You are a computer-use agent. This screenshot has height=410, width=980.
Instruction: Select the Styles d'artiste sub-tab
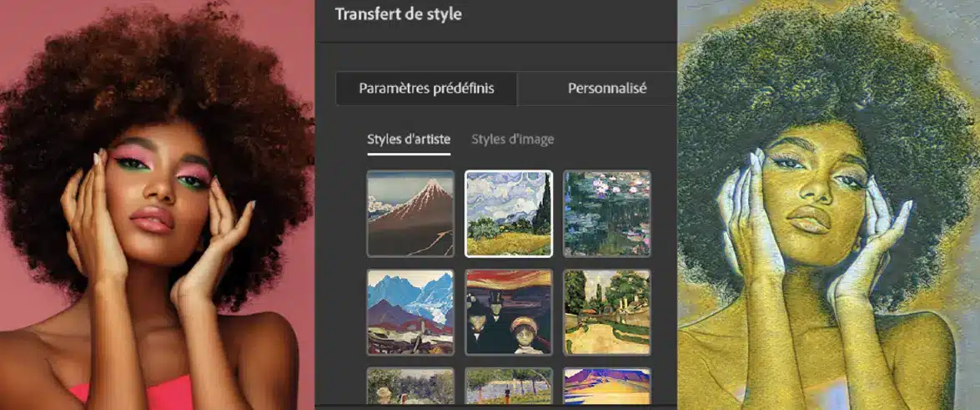click(x=409, y=139)
